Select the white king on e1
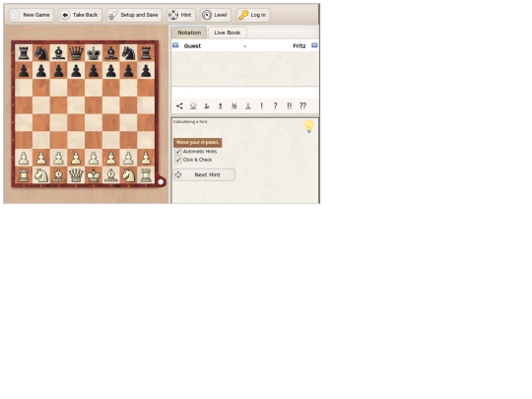Image resolution: width=532 pixels, height=399 pixels. pyautogui.click(x=94, y=175)
